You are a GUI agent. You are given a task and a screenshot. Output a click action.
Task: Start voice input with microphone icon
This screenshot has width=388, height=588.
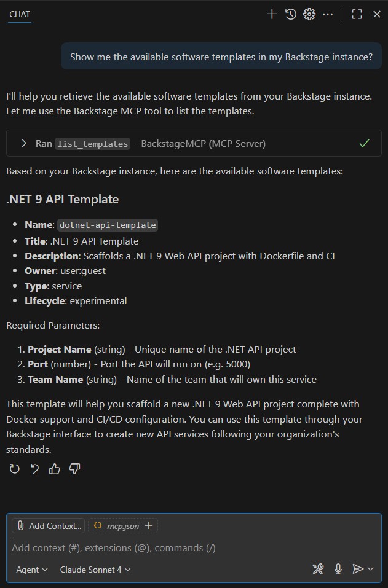click(x=338, y=569)
